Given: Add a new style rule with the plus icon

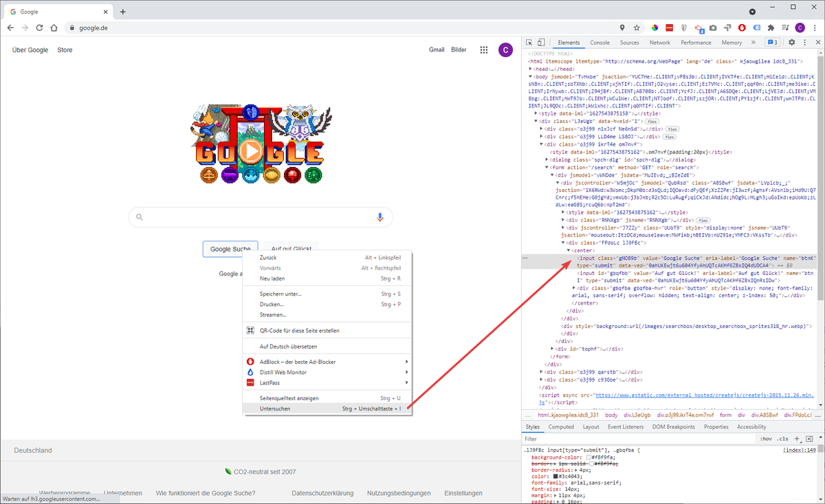Looking at the screenshot, I should [x=797, y=439].
